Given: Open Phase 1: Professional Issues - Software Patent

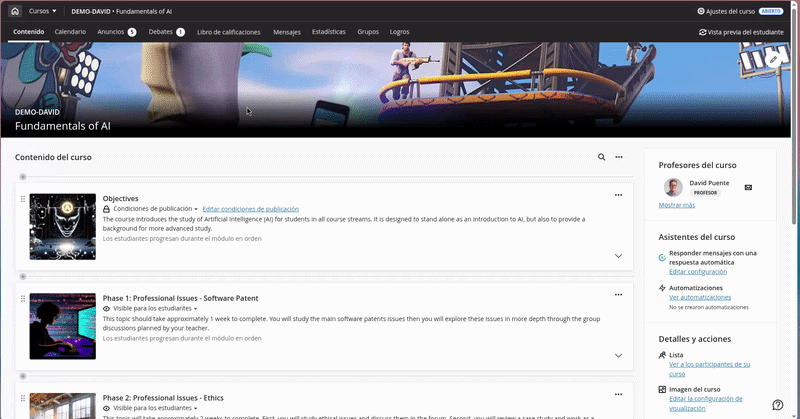Looking at the screenshot, I should (181, 298).
